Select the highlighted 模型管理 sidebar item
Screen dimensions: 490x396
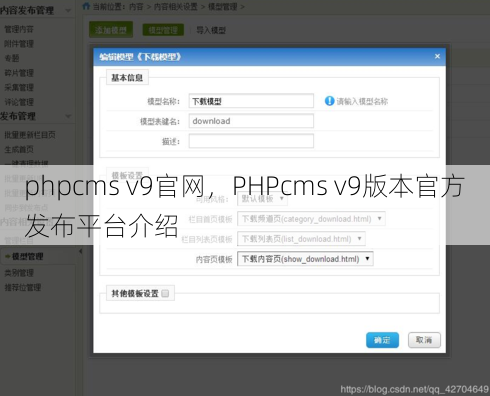click(x=28, y=256)
